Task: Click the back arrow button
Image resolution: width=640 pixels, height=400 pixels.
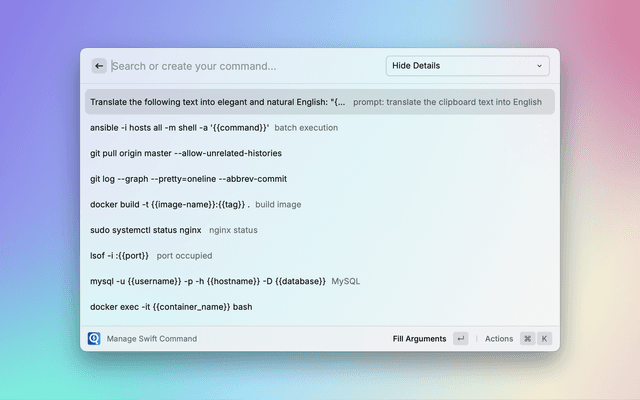Action: (x=99, y=66)
